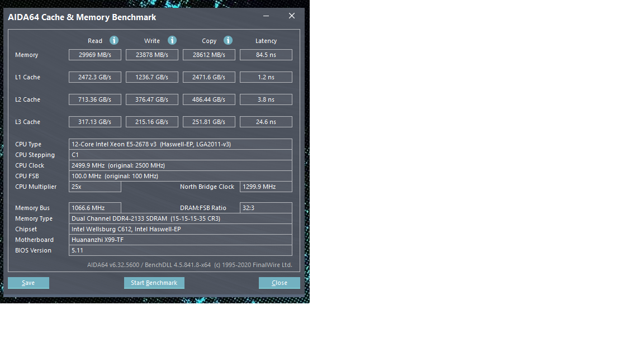Click the Close button at bottom
644x362 pixels.
tap(280, 283)
